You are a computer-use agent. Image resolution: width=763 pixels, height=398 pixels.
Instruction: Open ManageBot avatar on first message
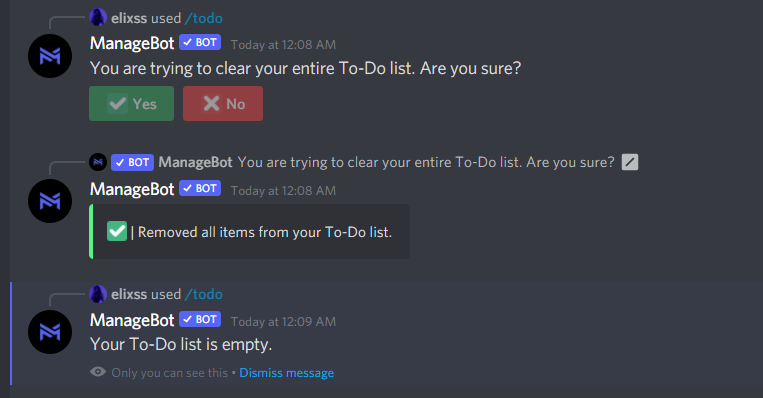[x=50, y=56]
